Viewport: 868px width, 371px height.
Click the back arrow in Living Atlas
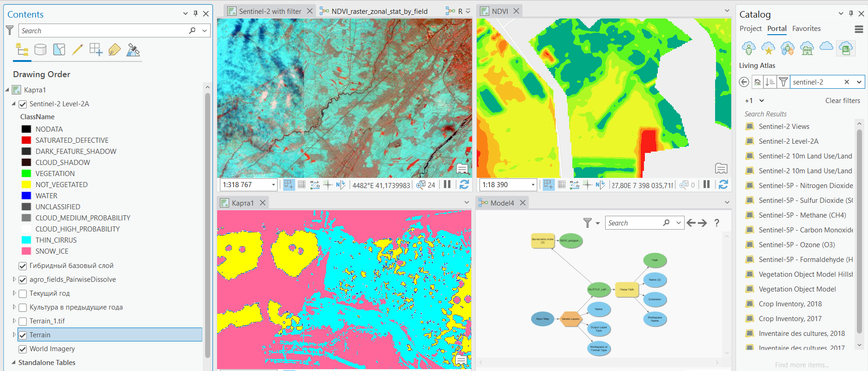(x=744, y=82)
